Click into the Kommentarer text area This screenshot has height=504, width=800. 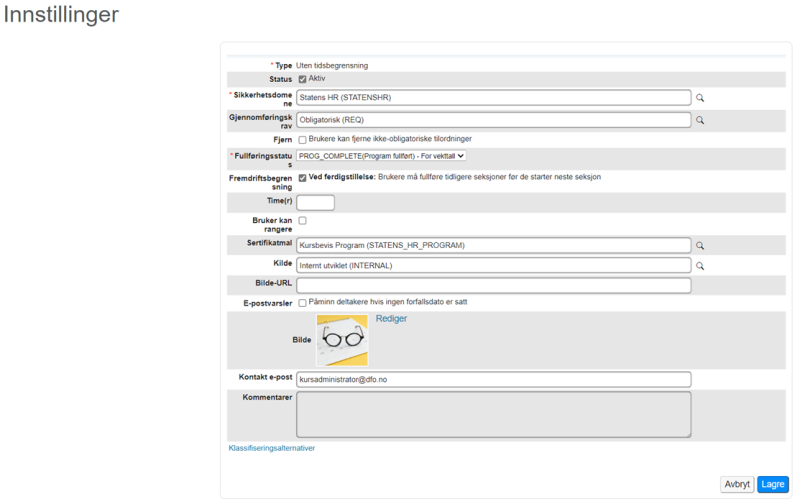pos(494,415)
